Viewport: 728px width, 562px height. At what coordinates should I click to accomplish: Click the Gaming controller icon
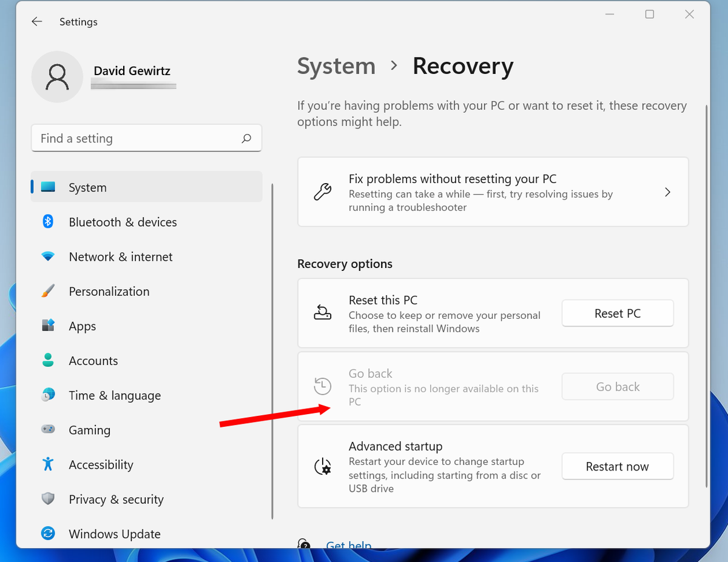48,430
